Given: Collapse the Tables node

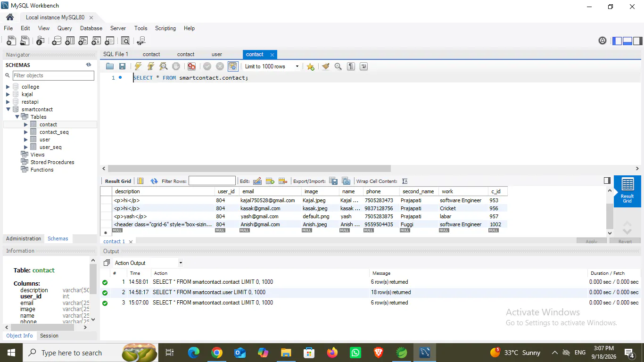Looking at the screenshot, I should click(x=17, y=117).
